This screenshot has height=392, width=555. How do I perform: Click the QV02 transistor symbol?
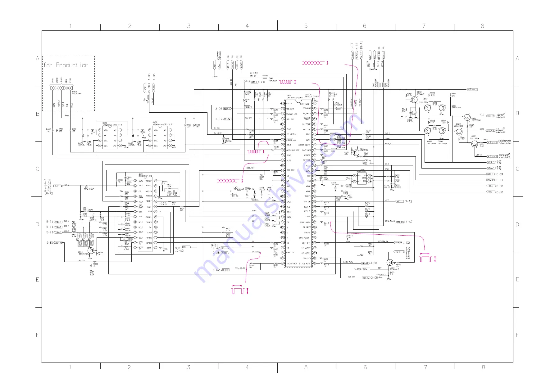click(390, 263)
